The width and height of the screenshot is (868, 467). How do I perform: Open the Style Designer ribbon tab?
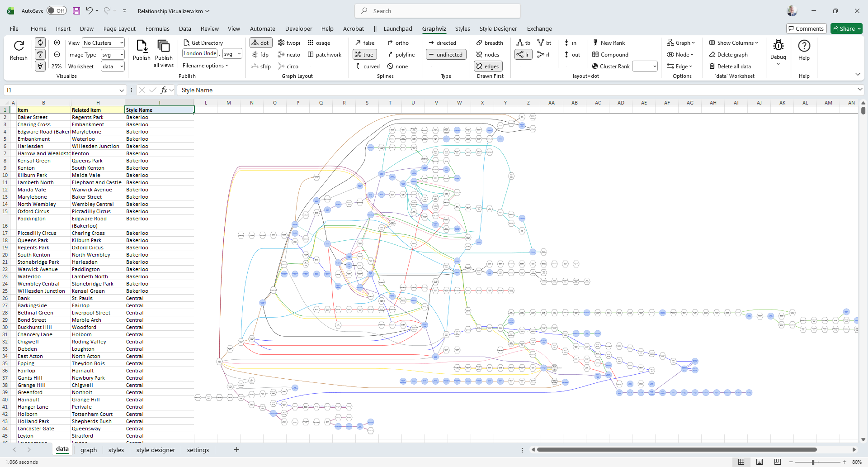[x=498, y=29]
